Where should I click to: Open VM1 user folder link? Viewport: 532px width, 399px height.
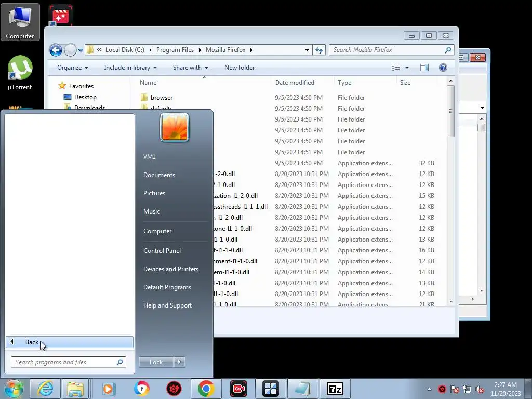(x=149, y=157)
